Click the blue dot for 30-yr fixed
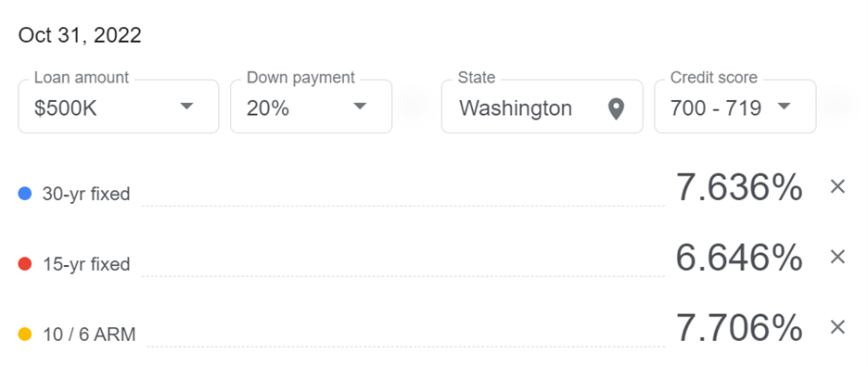This screenshot has height=367, width=868. coord(25,194)
